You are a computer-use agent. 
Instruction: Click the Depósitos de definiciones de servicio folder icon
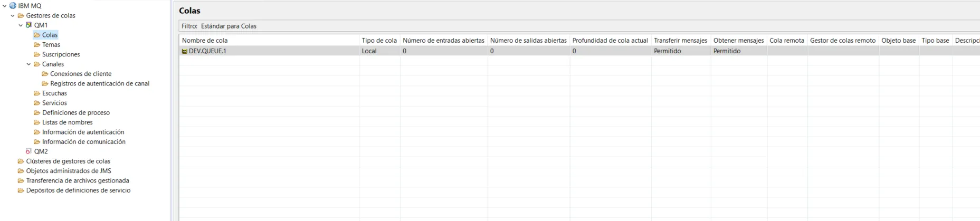coord(21,190)
